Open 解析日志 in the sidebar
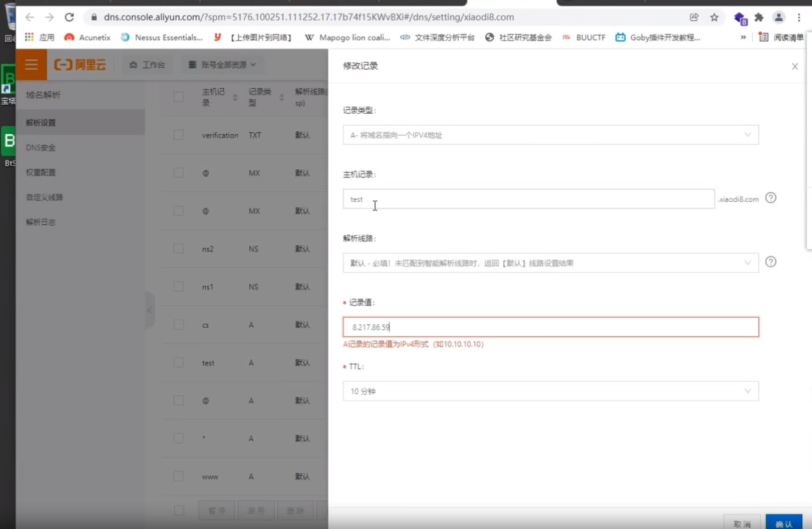Viewport: 812px width, 529px height. [41, 222]
